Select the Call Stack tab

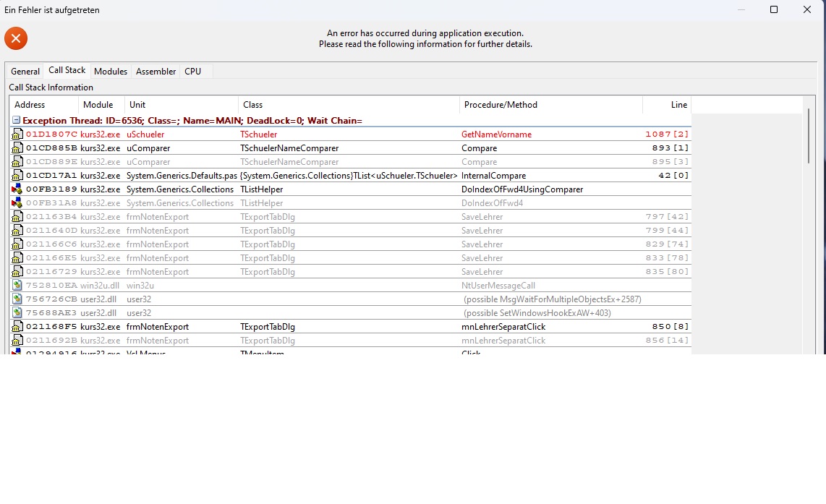tap(67, 70)
